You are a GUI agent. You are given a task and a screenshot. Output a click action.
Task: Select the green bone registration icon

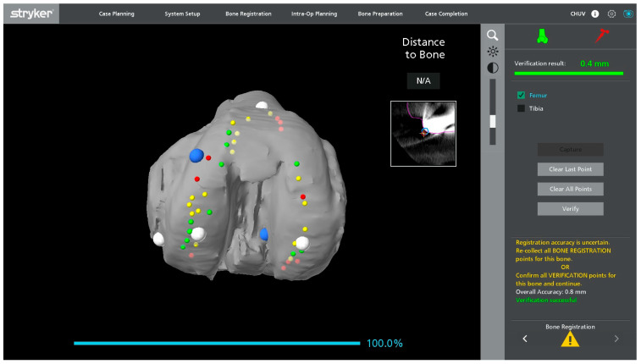[x=543, y=36]
